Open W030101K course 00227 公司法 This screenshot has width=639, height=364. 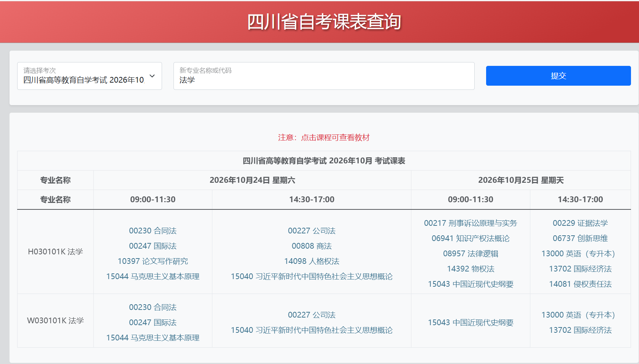311,315
